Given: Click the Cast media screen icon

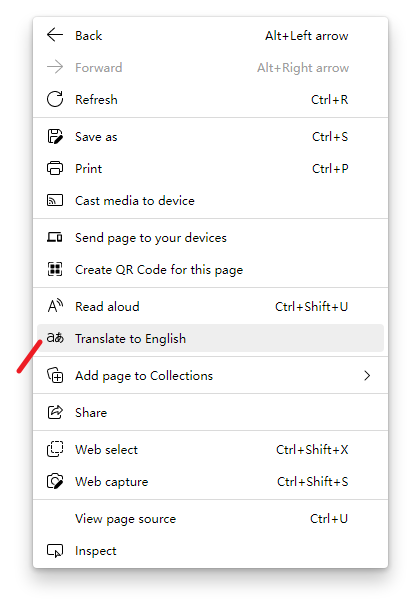Looking at the screenshot, I should [x=55, y=200].
